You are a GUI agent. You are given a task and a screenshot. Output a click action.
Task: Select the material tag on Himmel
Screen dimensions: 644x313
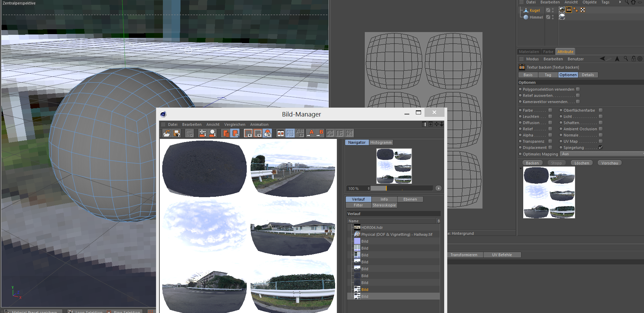(x=562, y=17)
